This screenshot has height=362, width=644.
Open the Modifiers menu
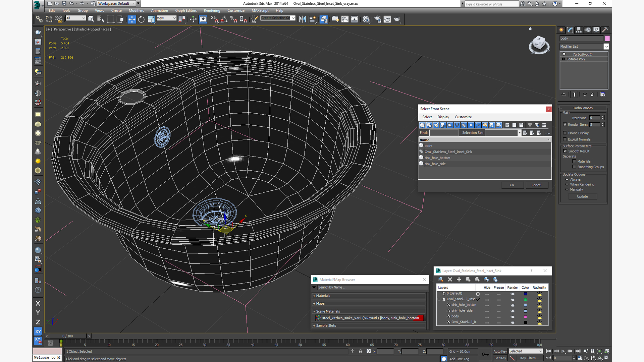point(136,10)
